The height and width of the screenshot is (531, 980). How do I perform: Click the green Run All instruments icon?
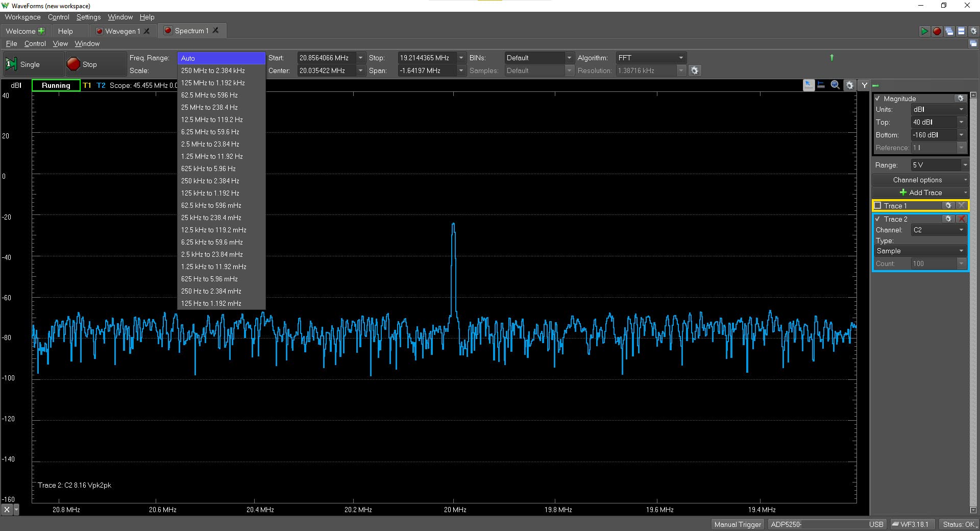click(x=924, y=31)
